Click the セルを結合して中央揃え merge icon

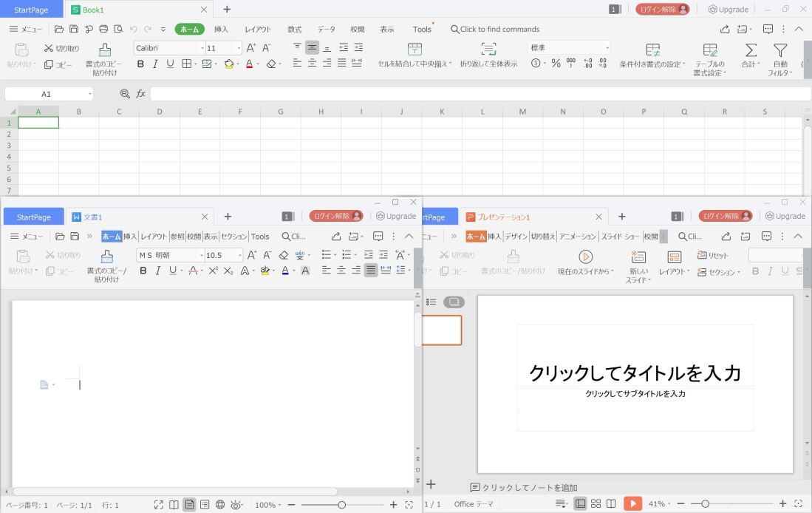(x=414, y=50)
